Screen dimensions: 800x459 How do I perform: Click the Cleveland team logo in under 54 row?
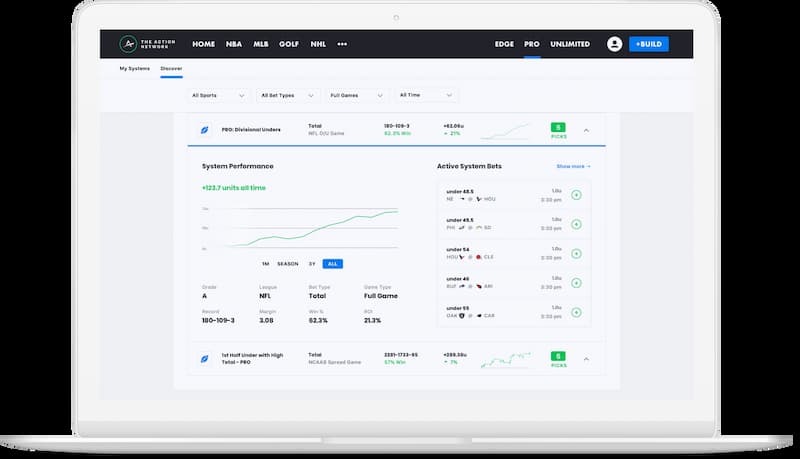click(x=479, y=258)
